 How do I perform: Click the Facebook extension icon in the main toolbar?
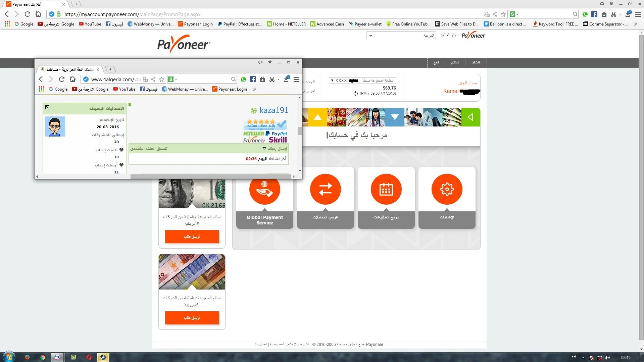coord(594,14)
